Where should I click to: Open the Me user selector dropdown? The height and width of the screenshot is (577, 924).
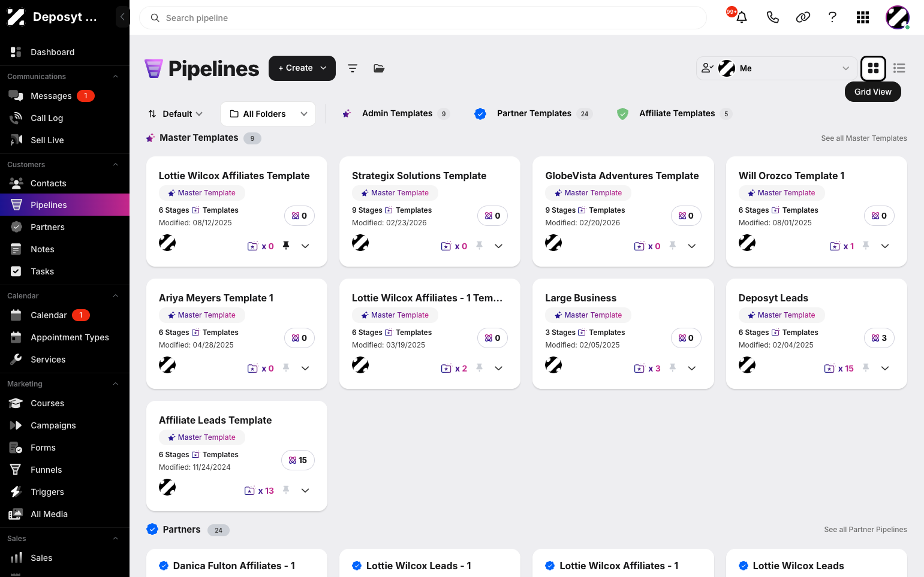[x=776, y=68]
